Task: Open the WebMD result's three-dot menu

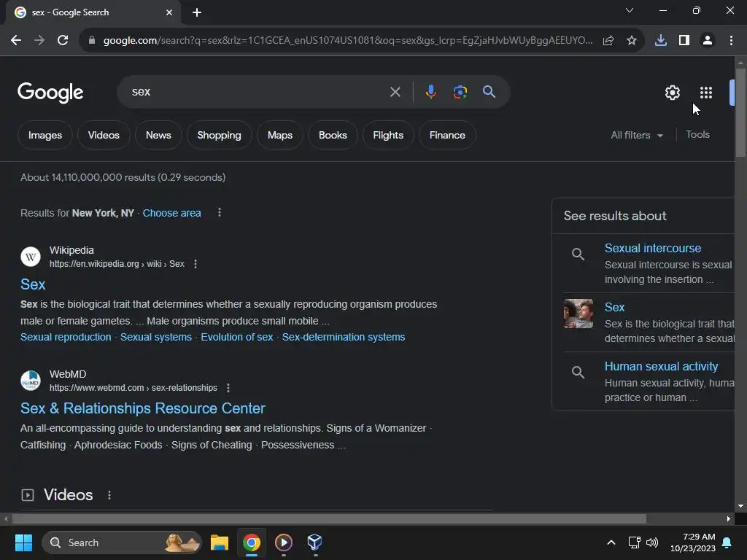Action: pos(228,388)
